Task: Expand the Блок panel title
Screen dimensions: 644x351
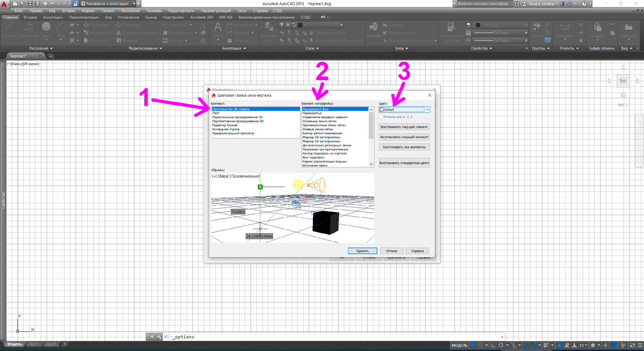Action: click(x=401, y=48)
